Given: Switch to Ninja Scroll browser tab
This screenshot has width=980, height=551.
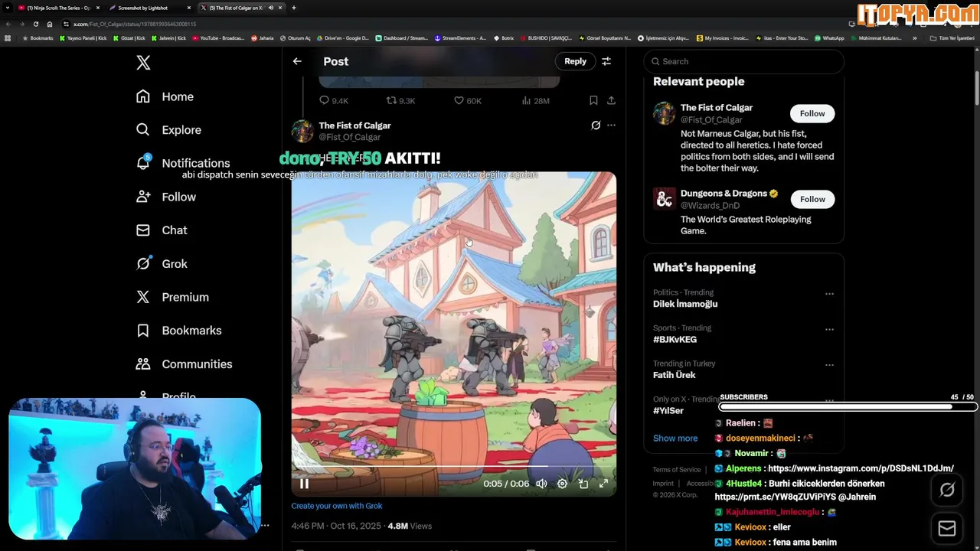Looking at the screenshot, I should tap(58, 8).
